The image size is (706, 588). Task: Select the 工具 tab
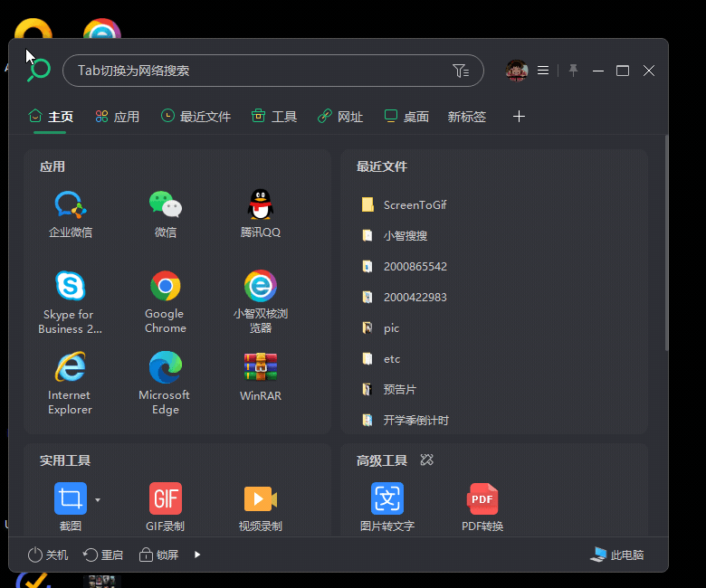273,117
